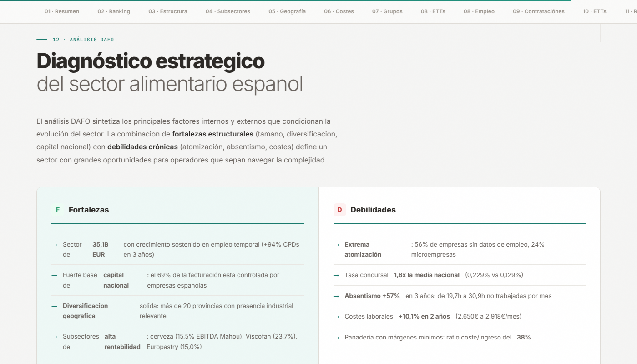
Task: Click the '(2.650€ a 2.918€/mes)' value
Action: pos(489,317)
